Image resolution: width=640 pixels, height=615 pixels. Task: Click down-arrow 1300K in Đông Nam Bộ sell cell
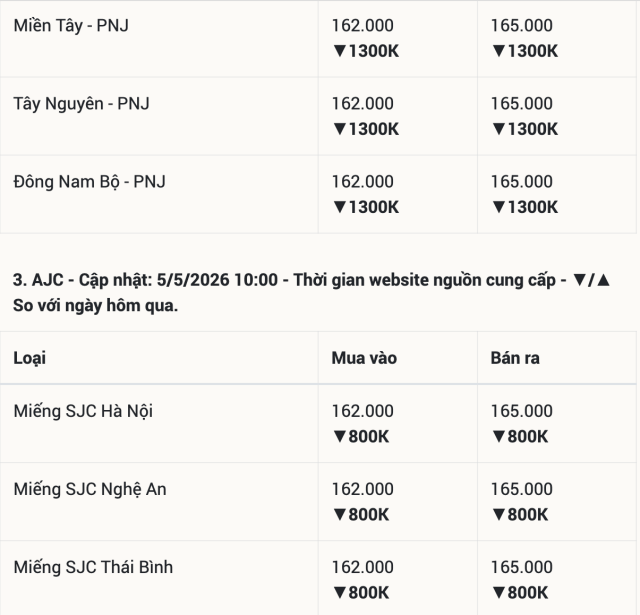(x=525, y=207)
